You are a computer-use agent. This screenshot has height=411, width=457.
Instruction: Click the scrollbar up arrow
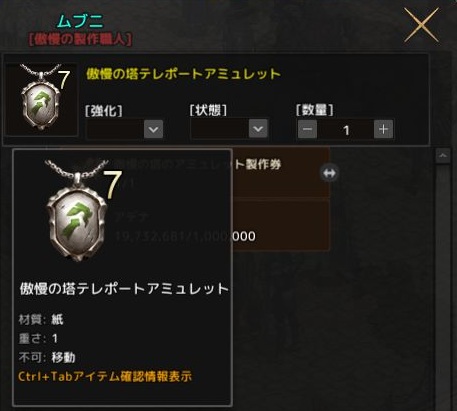443,156
